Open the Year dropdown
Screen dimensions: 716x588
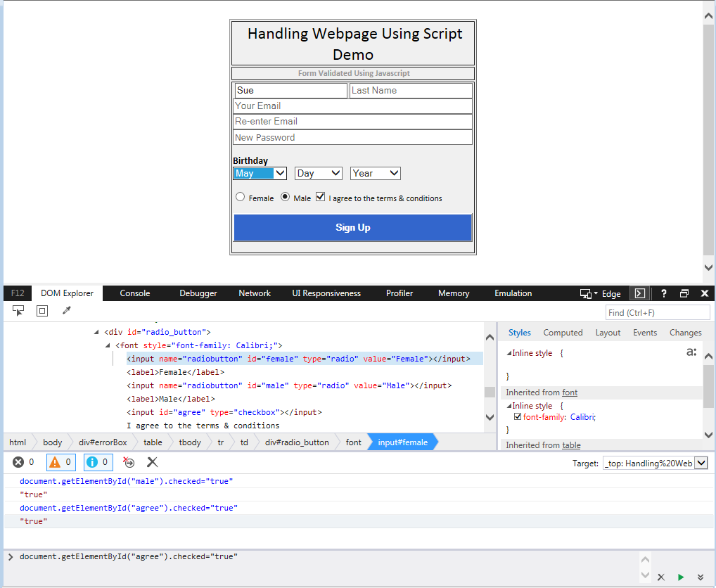[x=376, y=174]
